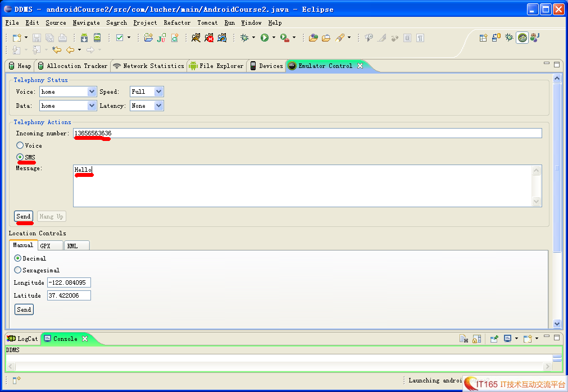Open the Tomcat menu
This screenshot has width=568, height=392.
(207, 23)
